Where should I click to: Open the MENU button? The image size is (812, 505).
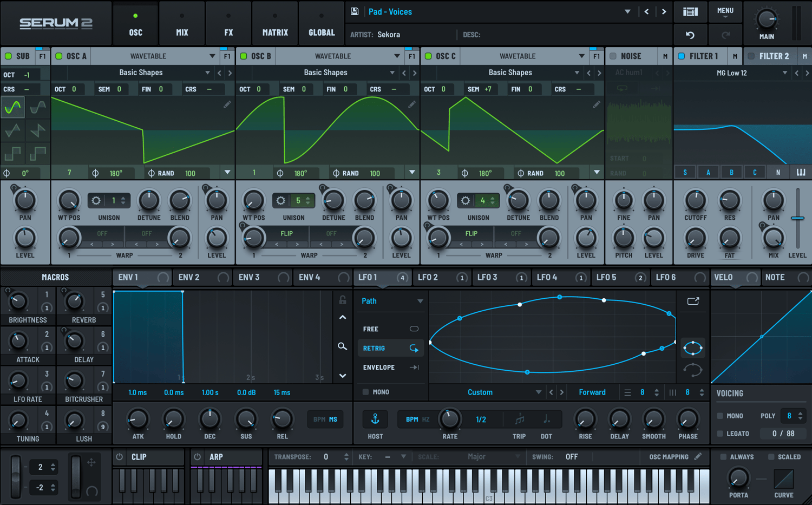click(x=725, y=11)
